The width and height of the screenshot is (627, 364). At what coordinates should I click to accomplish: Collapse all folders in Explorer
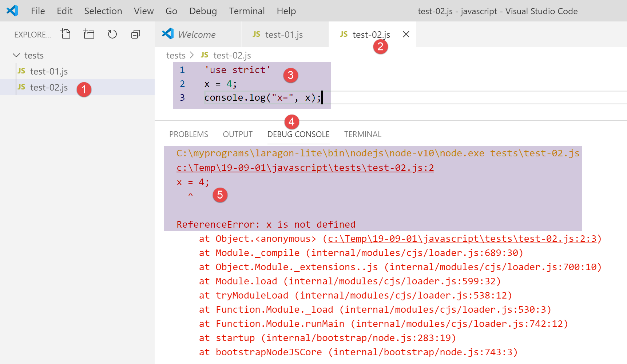click(x=135, y=34)
